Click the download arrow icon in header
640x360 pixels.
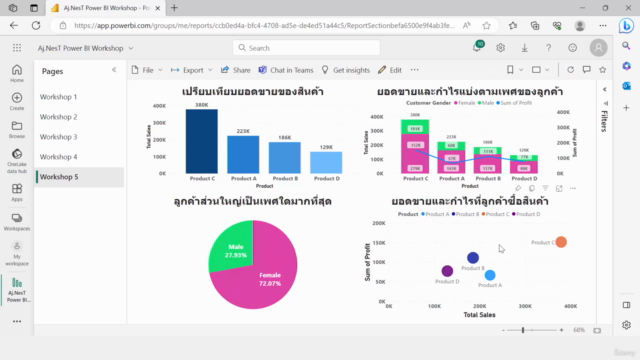point(524,48)
